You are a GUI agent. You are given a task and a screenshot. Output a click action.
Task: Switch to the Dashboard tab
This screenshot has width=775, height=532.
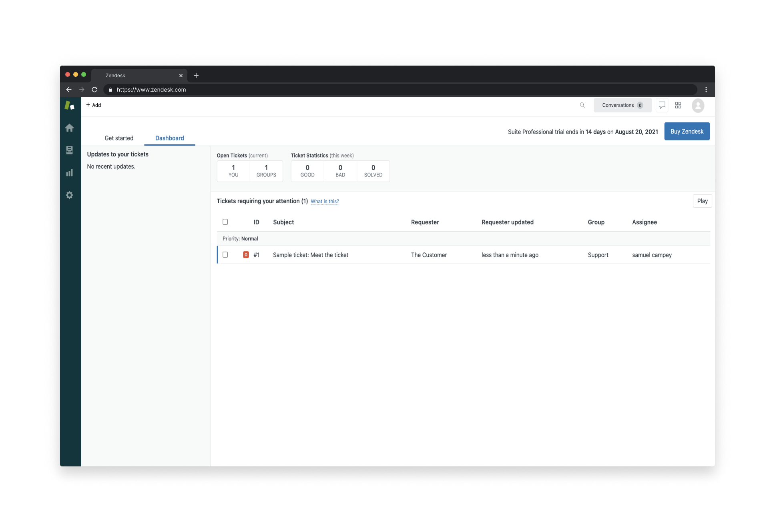coord(170,138)
